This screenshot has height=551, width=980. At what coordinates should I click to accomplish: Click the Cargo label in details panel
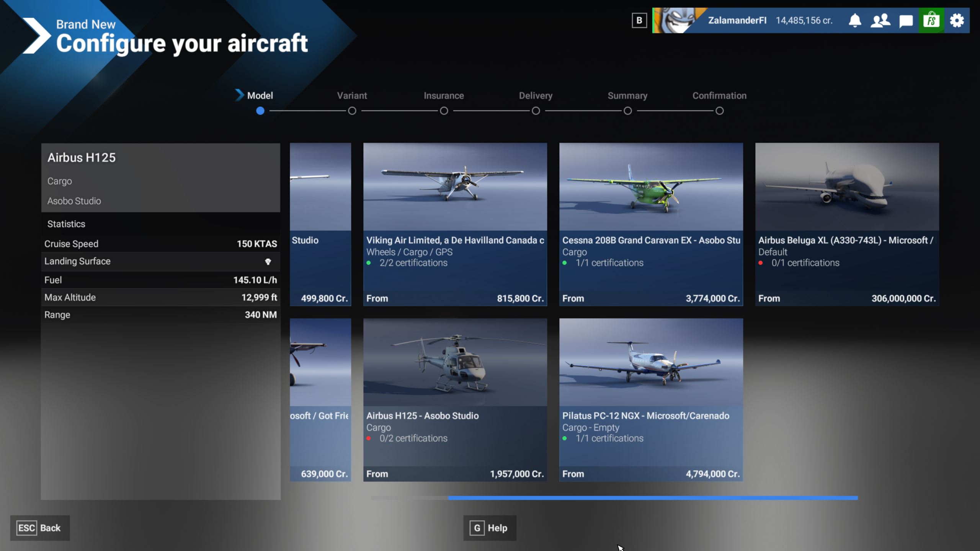(60, 181)
